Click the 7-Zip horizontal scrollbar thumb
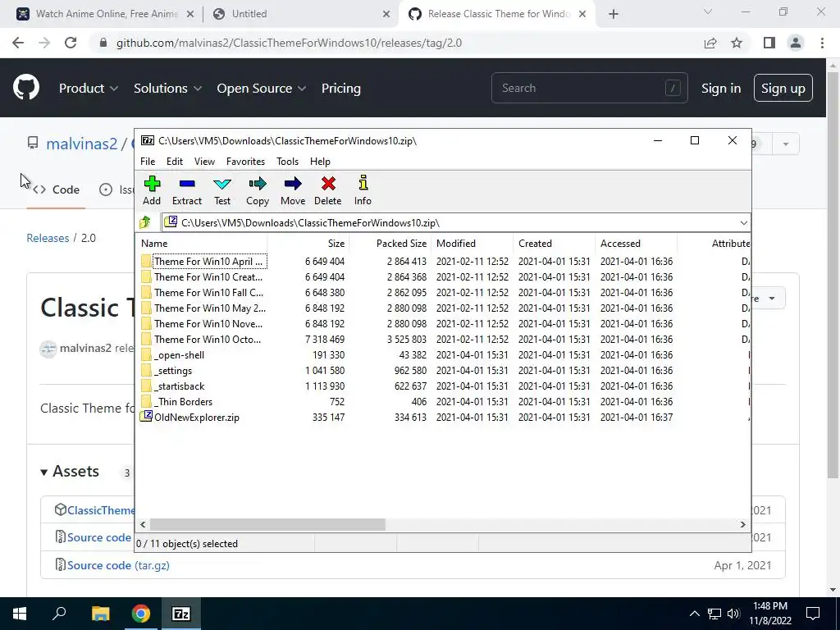 267,524
